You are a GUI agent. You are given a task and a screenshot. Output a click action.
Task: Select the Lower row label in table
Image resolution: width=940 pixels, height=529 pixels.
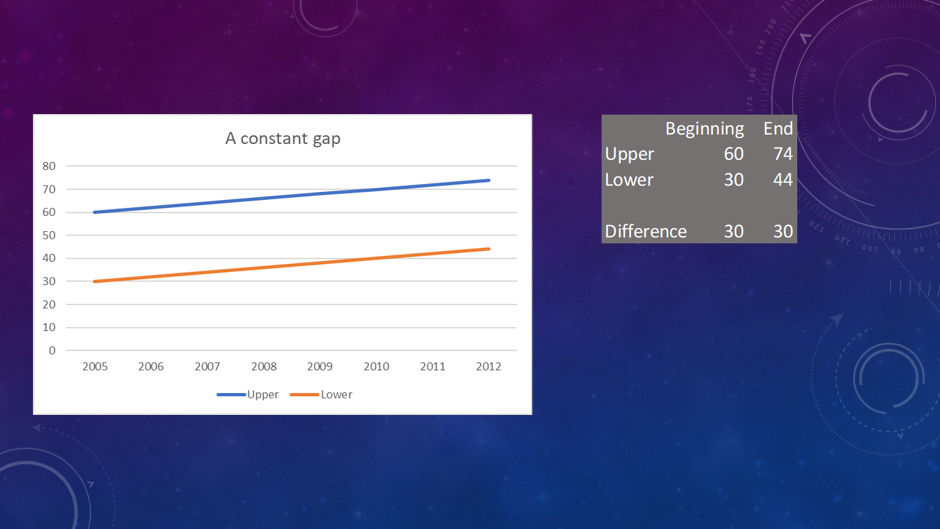[629, 180]
